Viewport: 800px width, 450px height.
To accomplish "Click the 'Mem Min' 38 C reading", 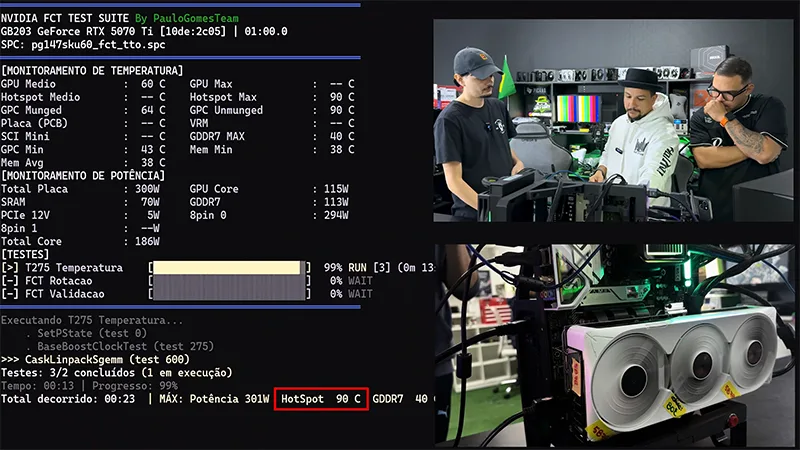I will pos(342,150).
